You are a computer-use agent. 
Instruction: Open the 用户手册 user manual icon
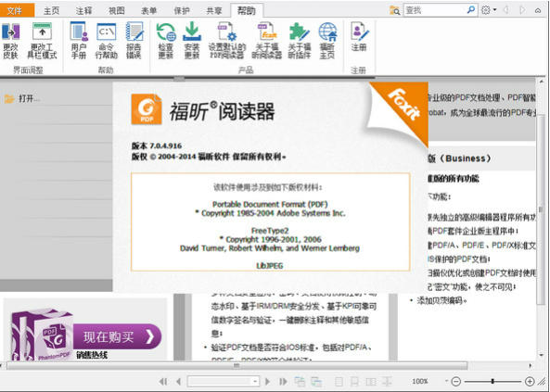tap(79, 41)
